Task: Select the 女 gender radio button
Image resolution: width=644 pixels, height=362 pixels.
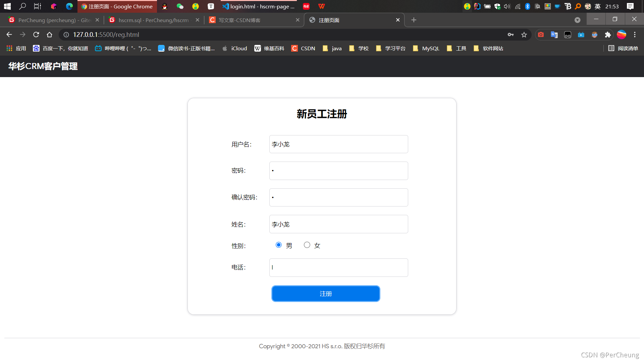Action: tap(307, 245)
